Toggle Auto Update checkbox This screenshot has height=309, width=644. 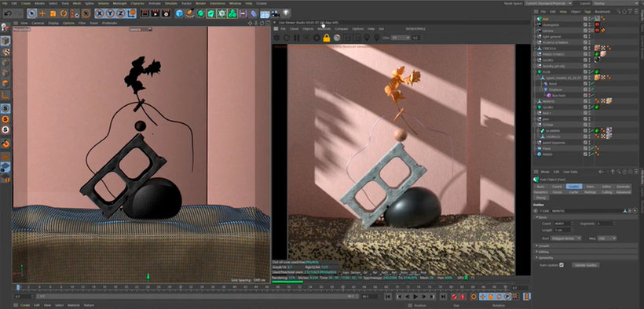point(562,265)
